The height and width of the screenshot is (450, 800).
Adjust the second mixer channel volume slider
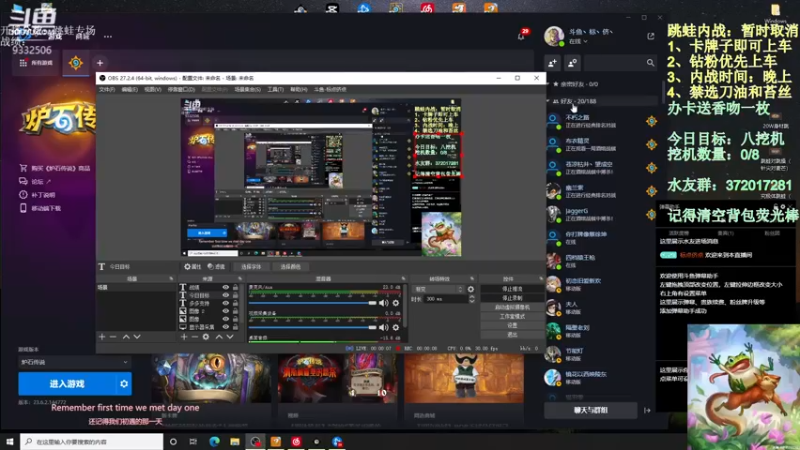click(312, 328)
